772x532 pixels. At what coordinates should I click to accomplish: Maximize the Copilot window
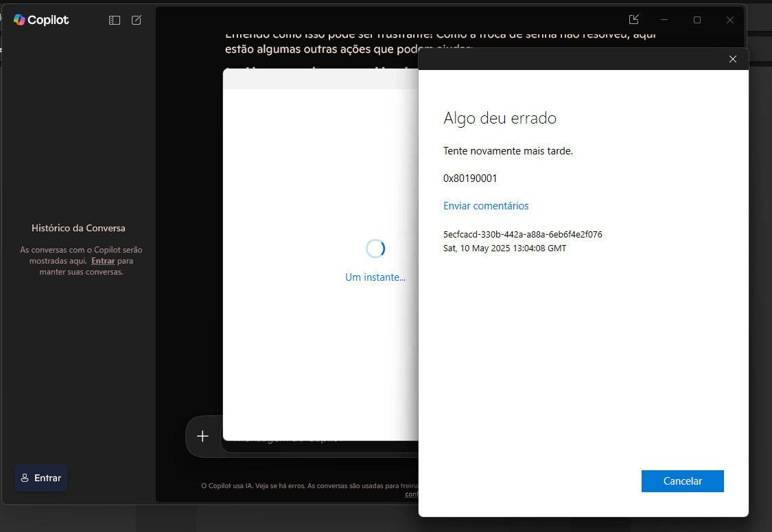697,20
